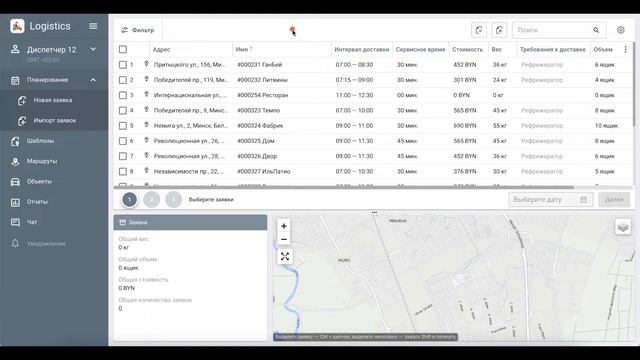Check row 6 #000325 Дом checkbox
Viewport: 640px width, 360px height.
pyautogui.click(x=123, y=141)
